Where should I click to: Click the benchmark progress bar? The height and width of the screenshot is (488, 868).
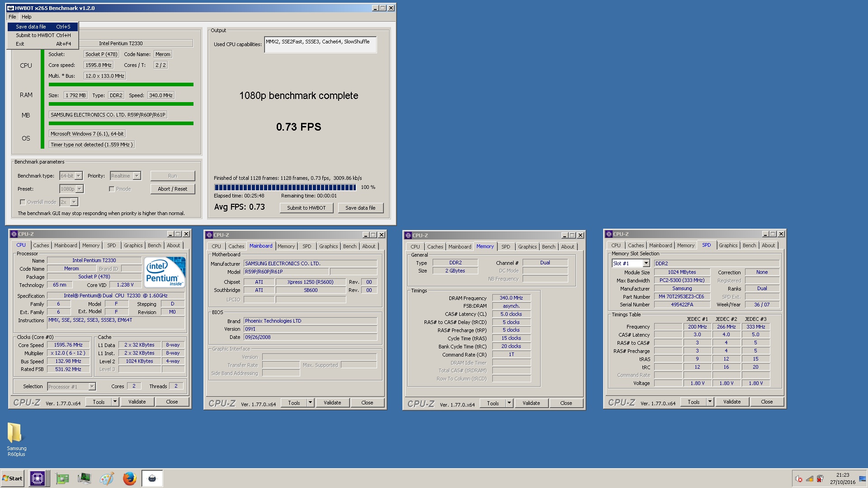point(285,187)
